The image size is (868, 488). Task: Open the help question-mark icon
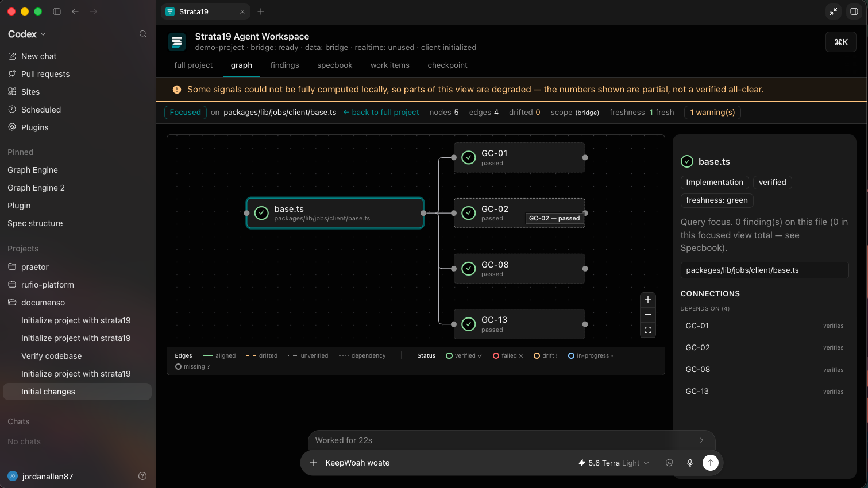pos(142,476)
